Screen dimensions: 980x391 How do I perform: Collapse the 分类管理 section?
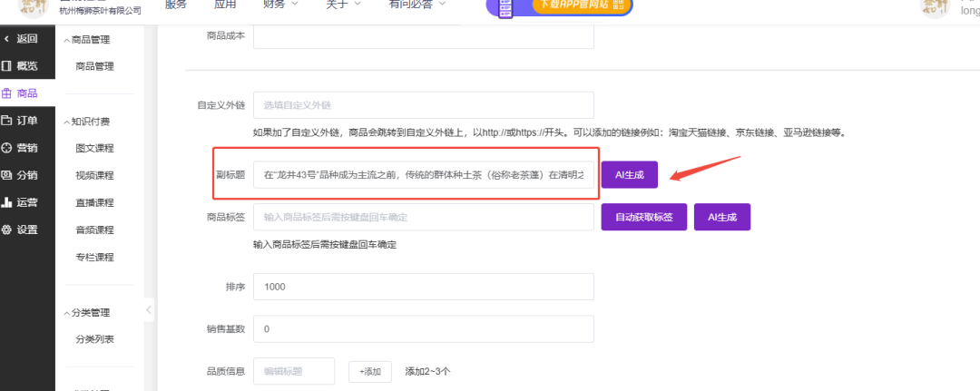point(66,313)
